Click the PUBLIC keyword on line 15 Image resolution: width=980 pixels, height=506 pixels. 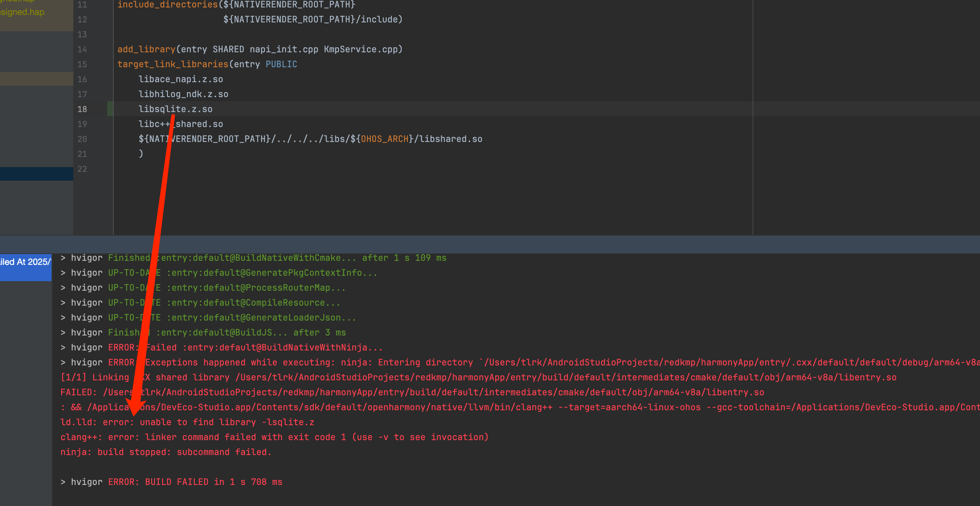(x=281, y=64)
